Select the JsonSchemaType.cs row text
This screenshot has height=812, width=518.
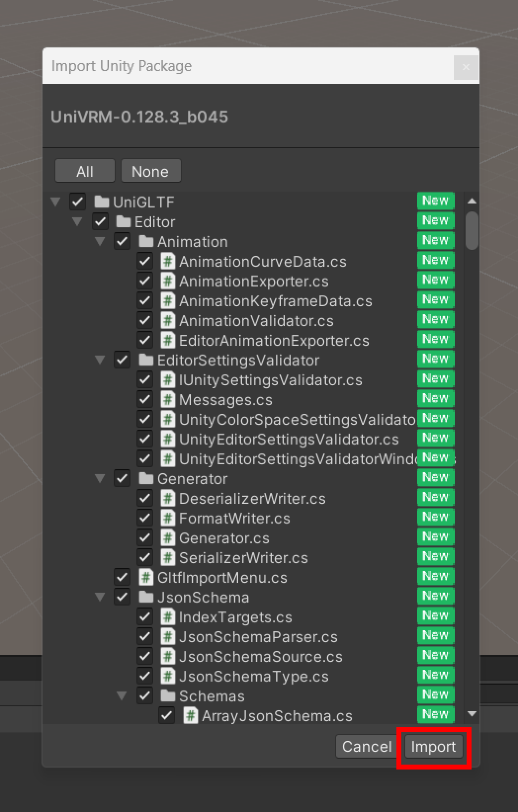[254, 676]
